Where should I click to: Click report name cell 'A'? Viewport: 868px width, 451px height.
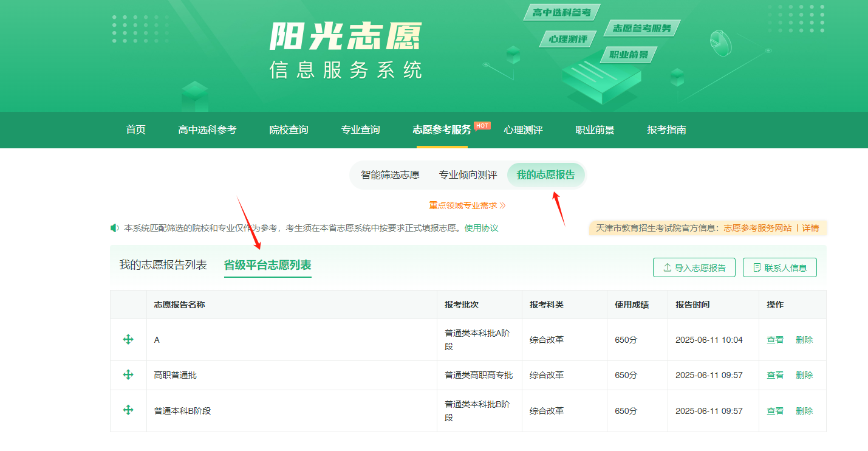157,340
